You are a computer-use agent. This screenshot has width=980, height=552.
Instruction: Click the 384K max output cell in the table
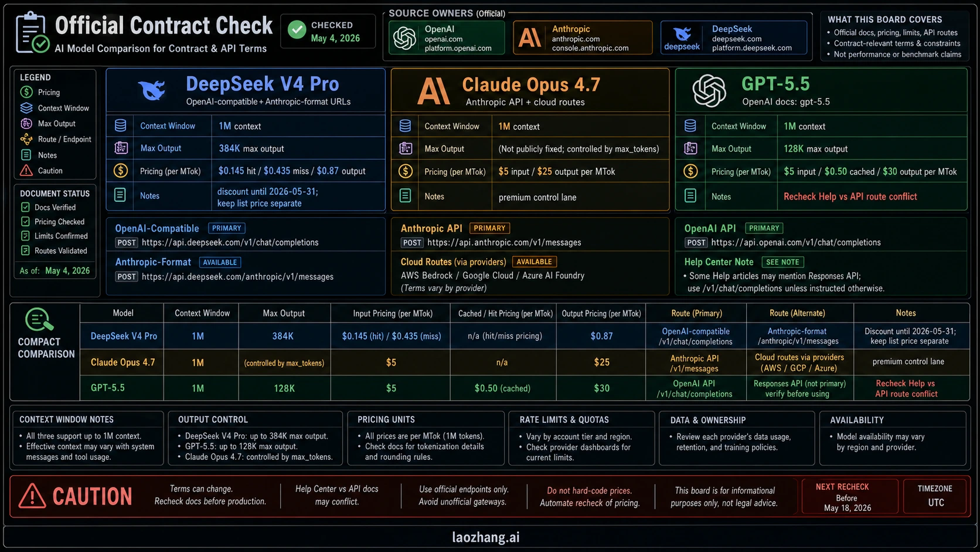click(283, 336)
